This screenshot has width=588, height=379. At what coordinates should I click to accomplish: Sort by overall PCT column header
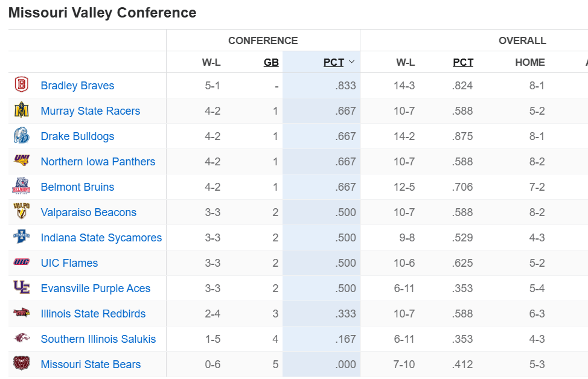463,62
